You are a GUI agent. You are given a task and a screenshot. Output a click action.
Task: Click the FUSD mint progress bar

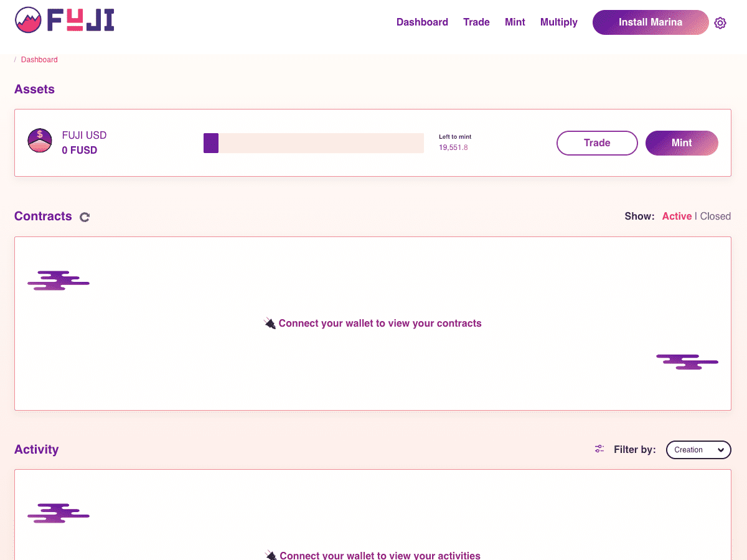(313, 143)
